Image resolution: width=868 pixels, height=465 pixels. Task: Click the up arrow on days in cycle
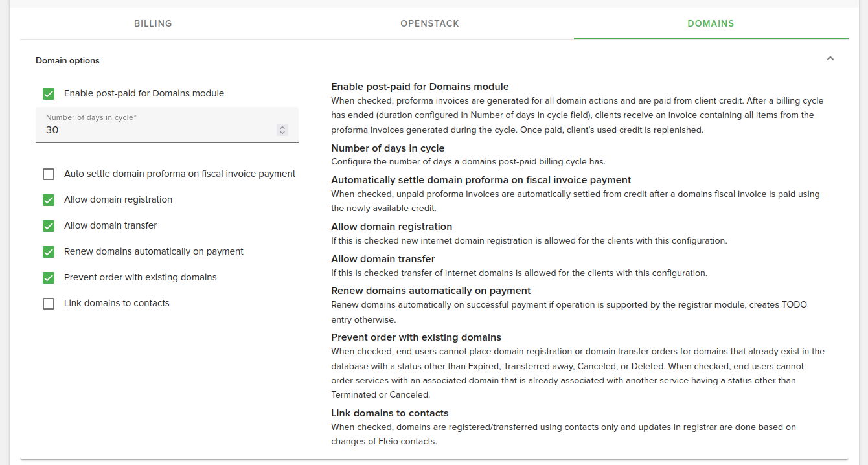[282, 126]
